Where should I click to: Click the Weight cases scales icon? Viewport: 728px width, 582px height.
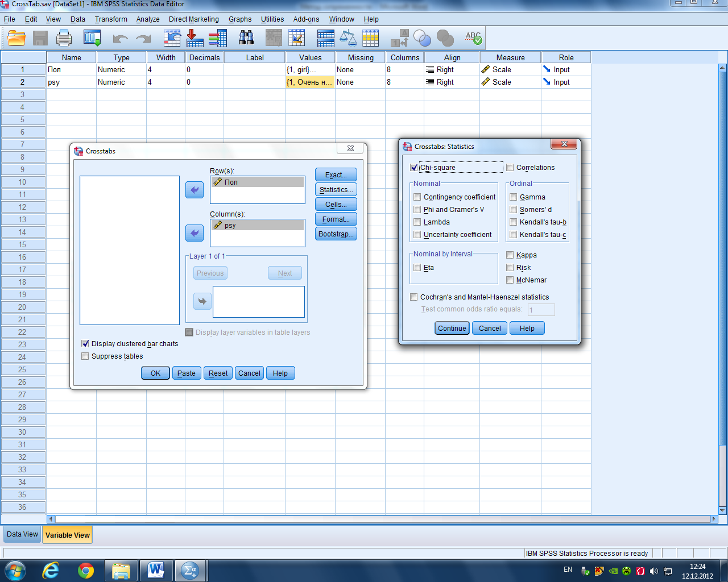tap(348, 38)
